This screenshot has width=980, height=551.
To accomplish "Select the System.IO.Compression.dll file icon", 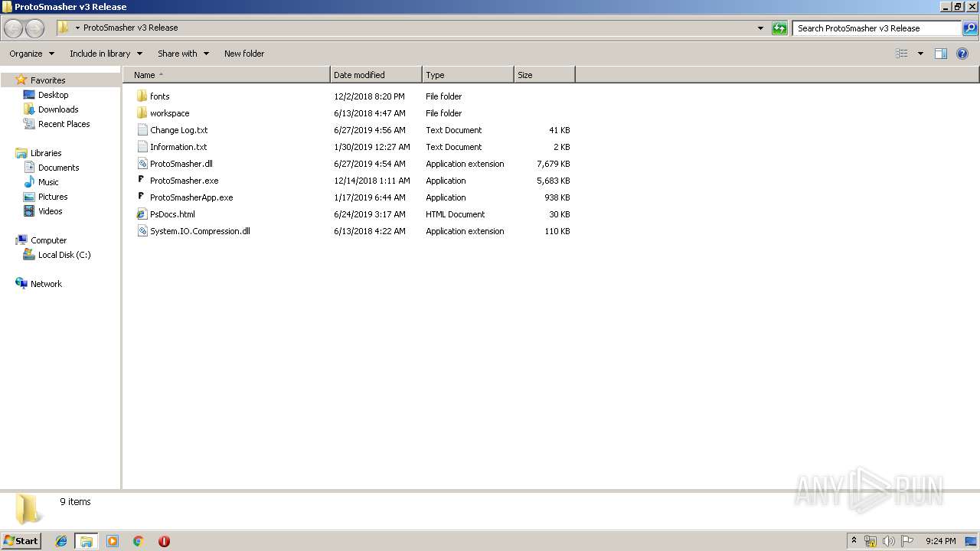I will click(x=142, y=231).
